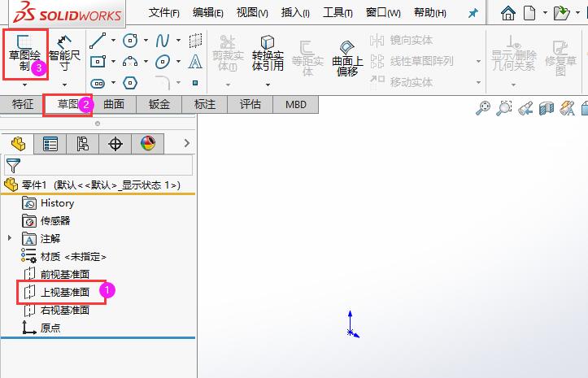Switch to the 标注 tab

point(205,104)
